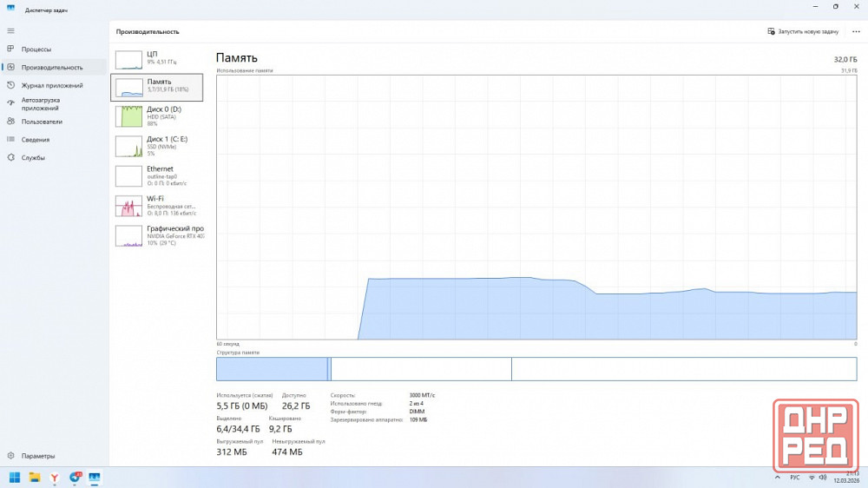Open the Windows Start button
Viewport: 868px width, 488px height.
[15, 478]
